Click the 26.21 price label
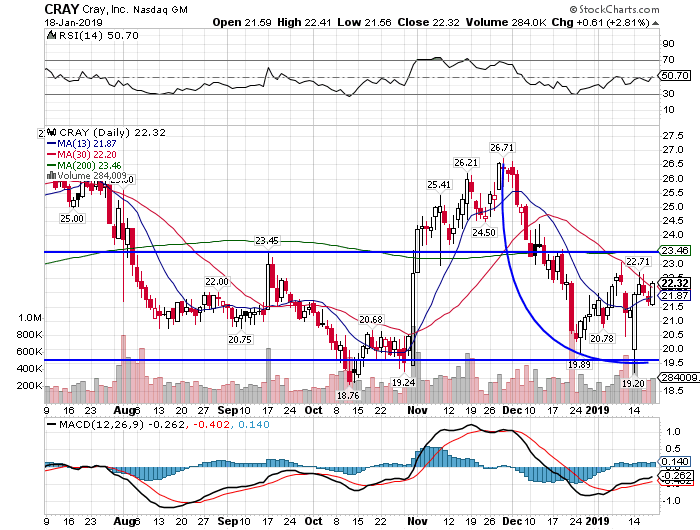Screen dimensions: 700x530 (x=466, y=163)
